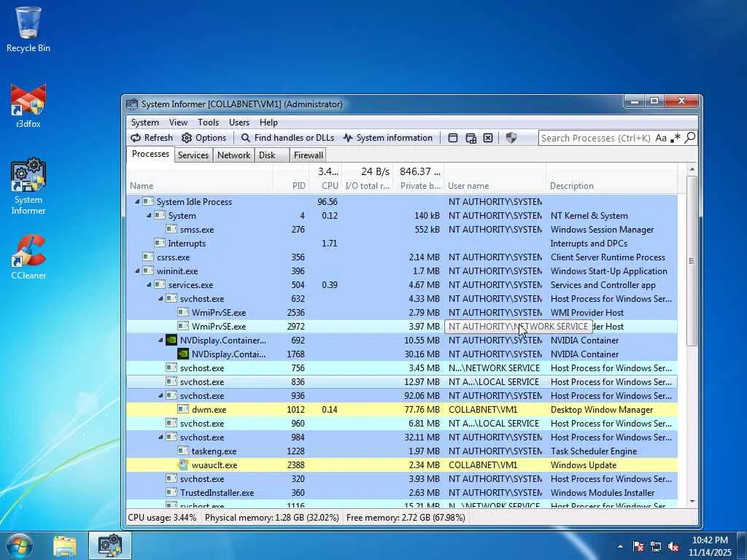This screenshot has height=560, width=747.
Task: Click Physical memory in the status bar
Action: point(272,518)
